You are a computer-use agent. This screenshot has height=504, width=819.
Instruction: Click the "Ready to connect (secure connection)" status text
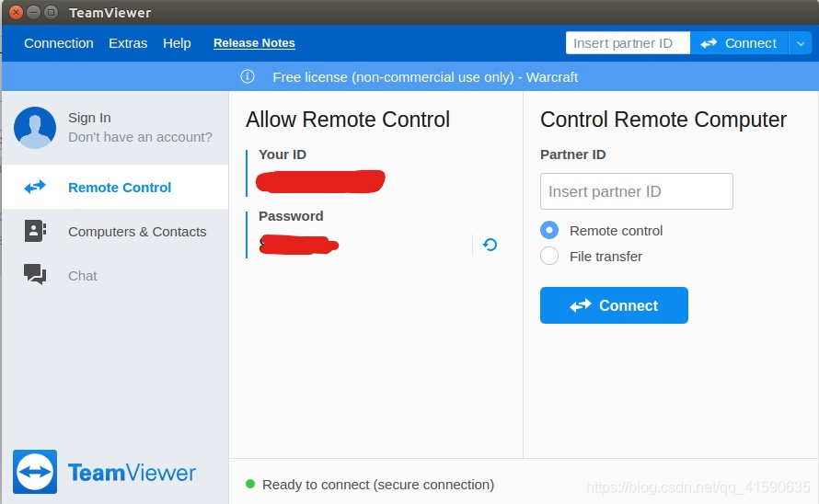pos(378,485)
